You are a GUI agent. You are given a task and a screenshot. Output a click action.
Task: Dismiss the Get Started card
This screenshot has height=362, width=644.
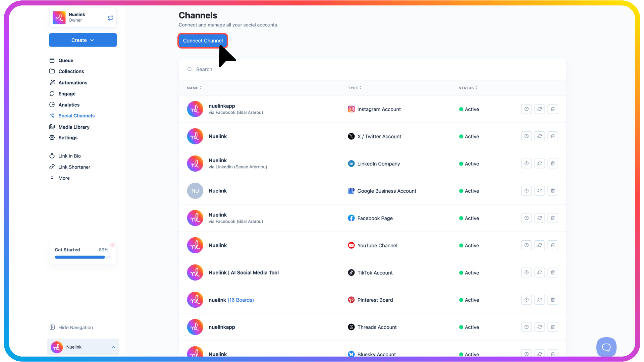click(113, 245)
